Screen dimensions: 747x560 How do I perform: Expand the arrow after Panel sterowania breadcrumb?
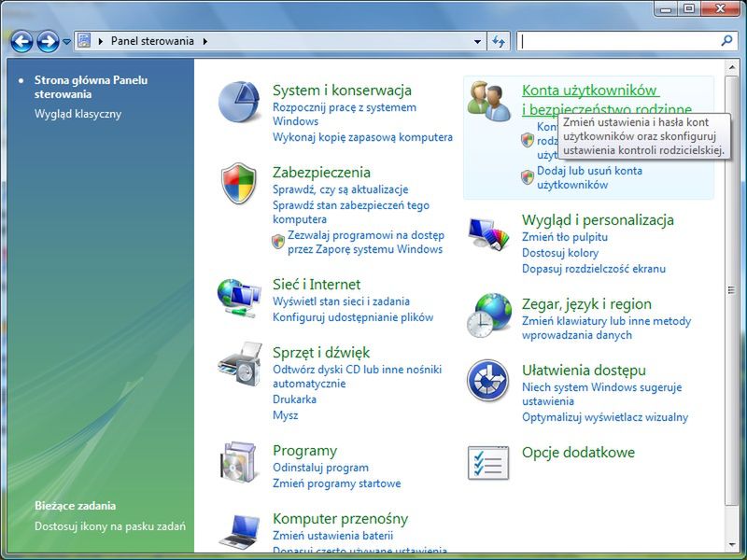pos(205,41)
